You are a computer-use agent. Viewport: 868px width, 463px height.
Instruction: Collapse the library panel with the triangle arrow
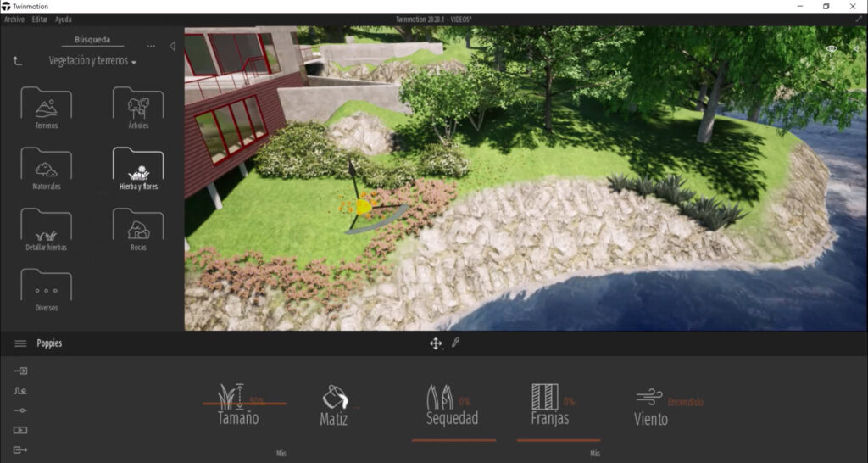click(x=172, y=47)
